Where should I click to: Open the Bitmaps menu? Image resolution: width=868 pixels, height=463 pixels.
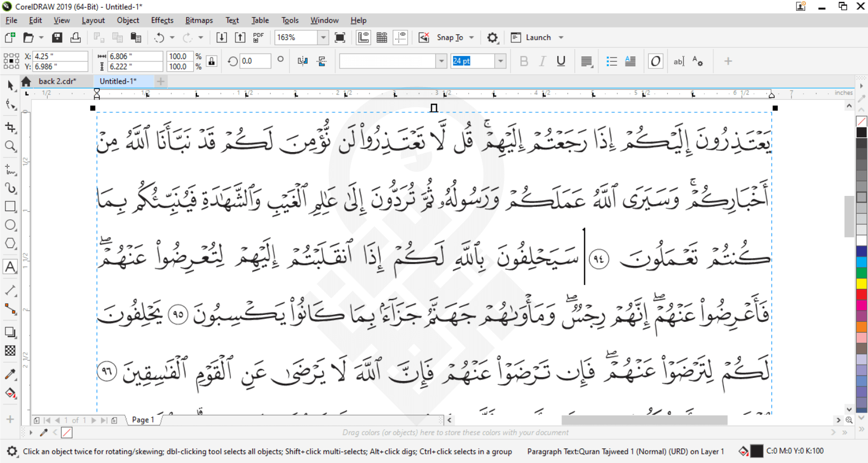pos(199,20)
